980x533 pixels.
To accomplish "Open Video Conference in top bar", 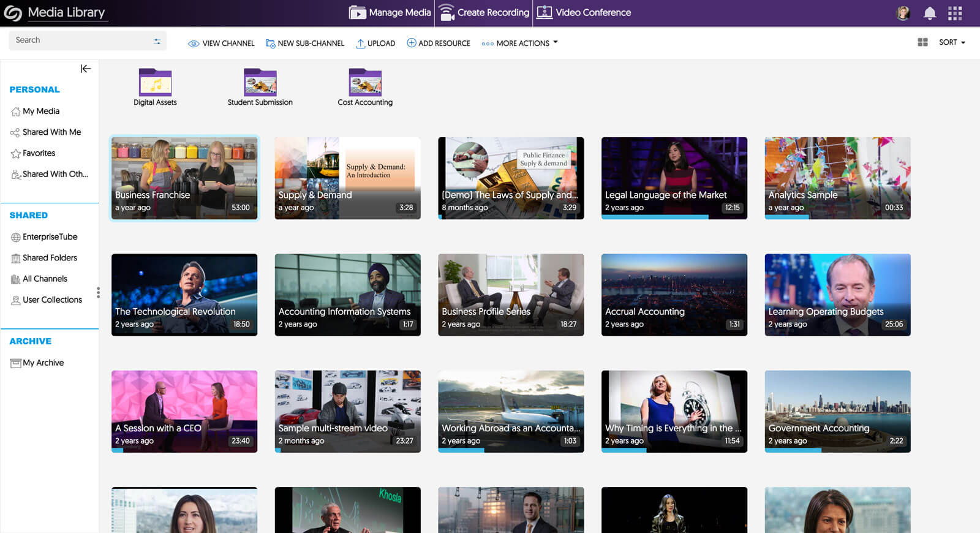I will click(584, 12).
